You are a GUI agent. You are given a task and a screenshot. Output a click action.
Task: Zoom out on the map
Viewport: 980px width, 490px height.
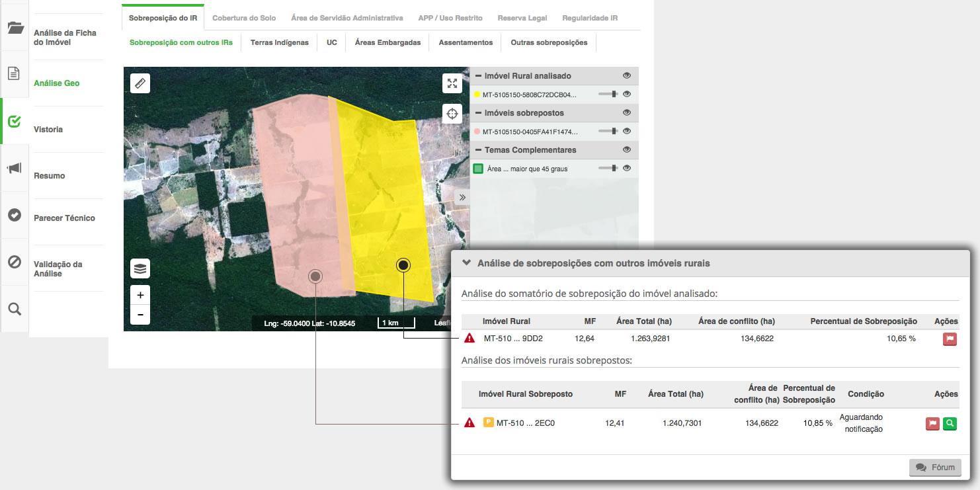[140, 315]
